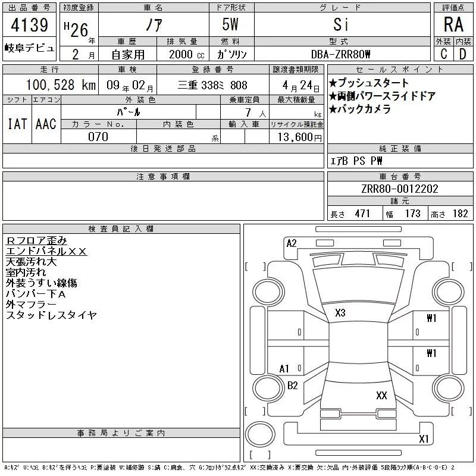
Task: Click the equipment line エアB PS PW
Action: pyautogui.click(x=356, y=161)
